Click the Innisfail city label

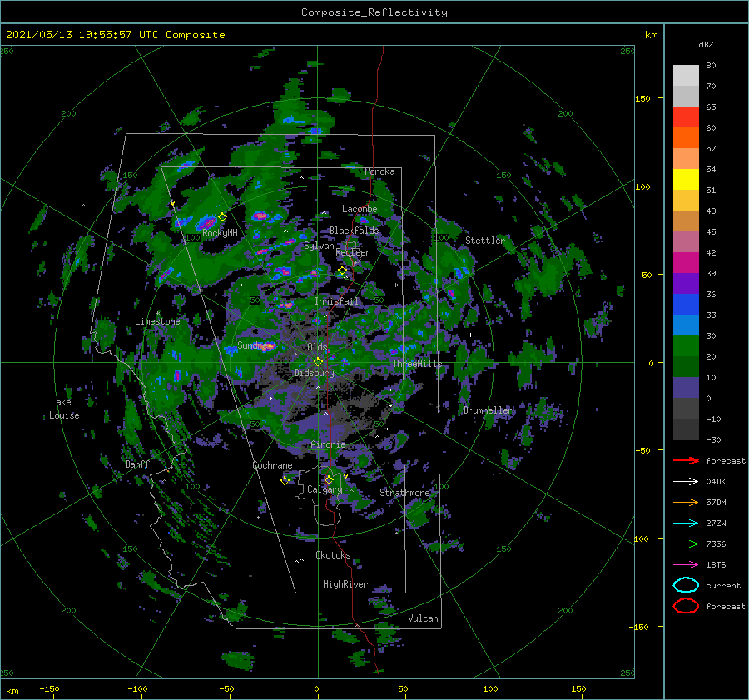coord(336,301)
